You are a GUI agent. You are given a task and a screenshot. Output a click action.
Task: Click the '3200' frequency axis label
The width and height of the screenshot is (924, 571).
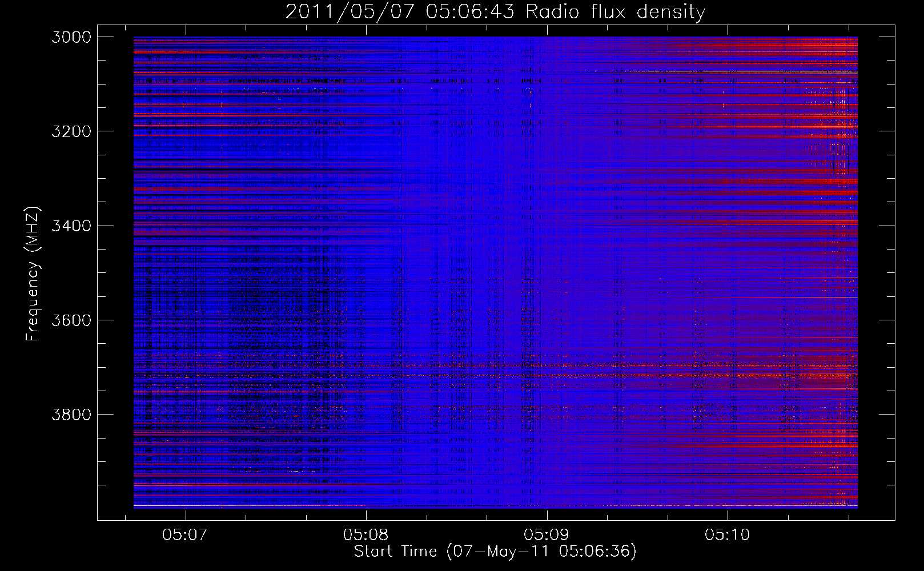pyautogui.click(x=71, y=131)
